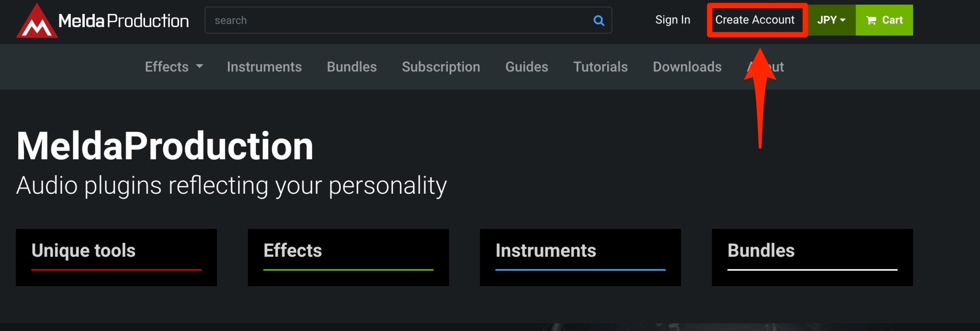Screen dimensions: 980x331
Task: Open the Instruments category tile
Action: (x=579, y=257)
